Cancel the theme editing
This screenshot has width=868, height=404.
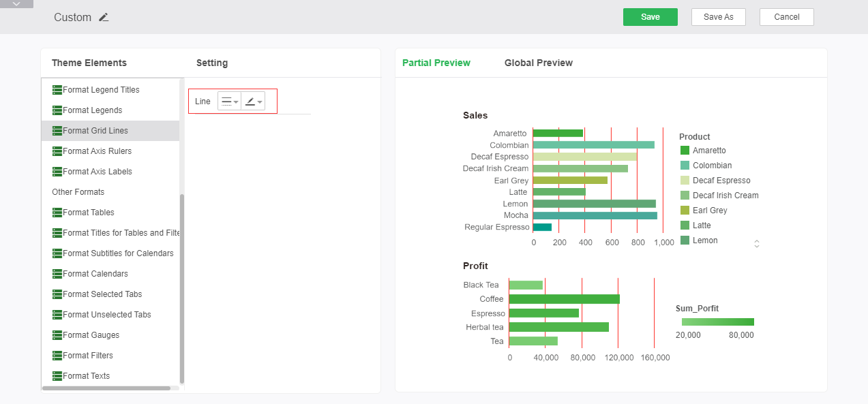tap(786, 17)
